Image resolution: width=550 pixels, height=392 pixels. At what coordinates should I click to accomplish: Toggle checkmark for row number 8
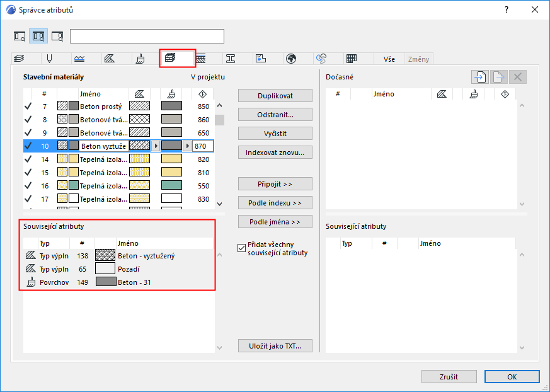(28, 120)
